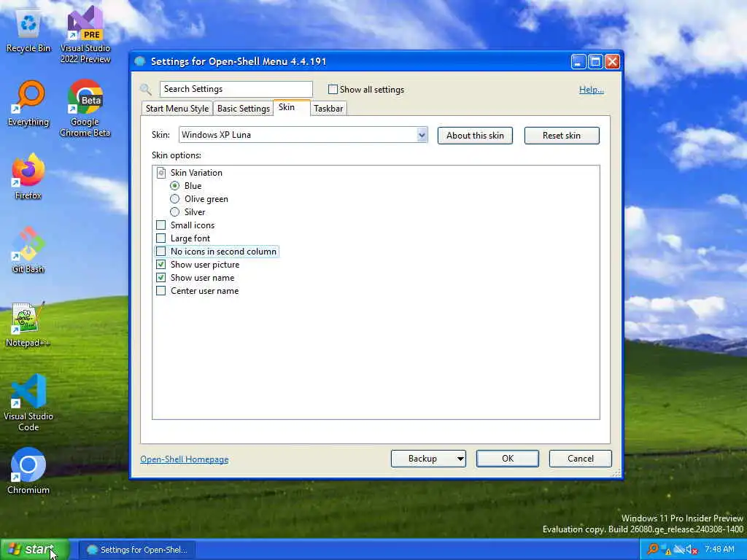The height and width of the screenshot is (560, 747).
Task: Switch to the Start Menu Style tab
Action: 177,109
